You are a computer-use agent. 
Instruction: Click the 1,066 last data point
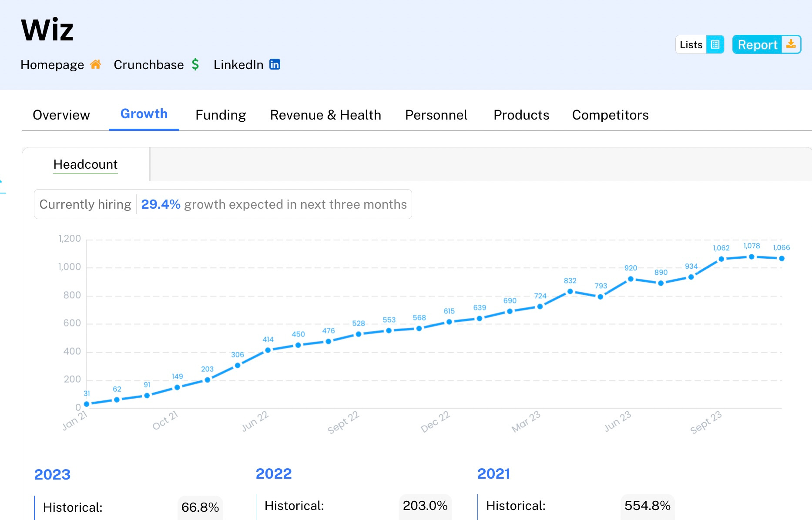tap(782, 259)
